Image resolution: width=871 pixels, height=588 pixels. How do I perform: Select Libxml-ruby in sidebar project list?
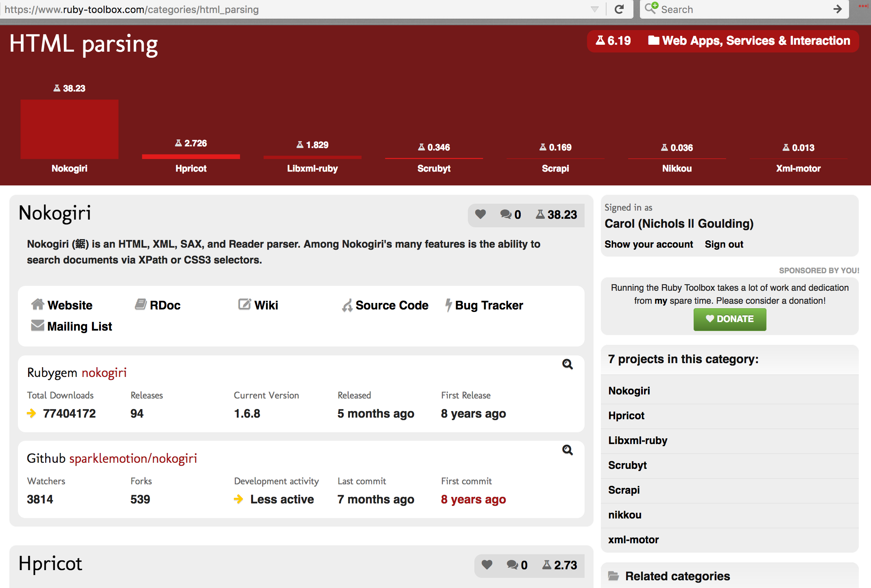coord(637,440)
